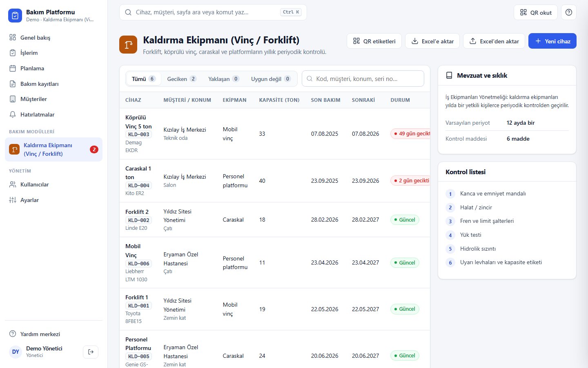Open Kaldırma Ekipmanı module in sidebar
Viewport: 588px width, 368px height.
(53, 149)
